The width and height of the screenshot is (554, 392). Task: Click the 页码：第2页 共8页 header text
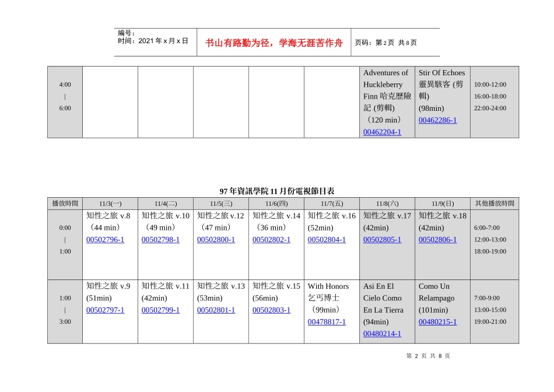coord(386,43)
